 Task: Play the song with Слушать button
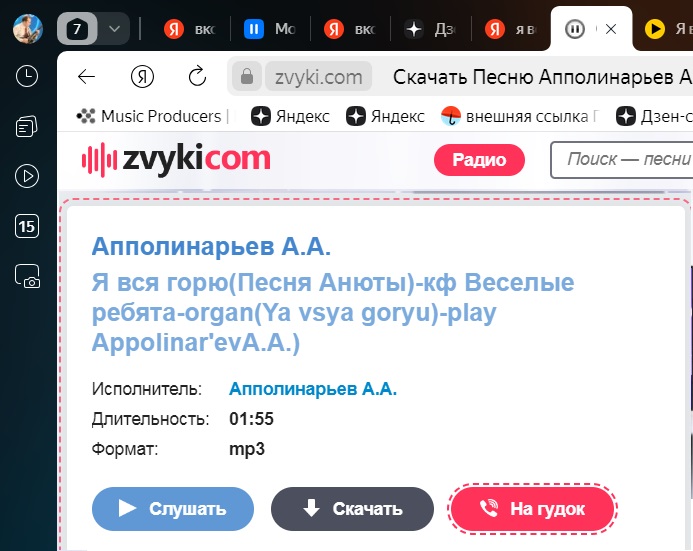coord(173,509)
